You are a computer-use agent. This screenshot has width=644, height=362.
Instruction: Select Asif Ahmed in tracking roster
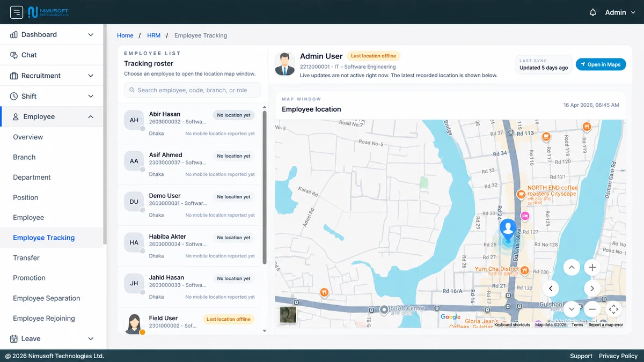(x=189, y=164)
